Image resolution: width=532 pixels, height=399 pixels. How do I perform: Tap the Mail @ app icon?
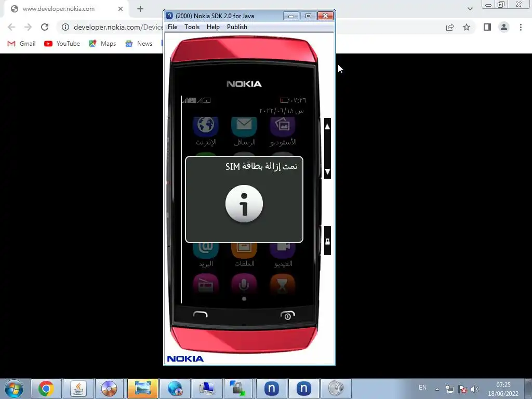click(206, 250)
